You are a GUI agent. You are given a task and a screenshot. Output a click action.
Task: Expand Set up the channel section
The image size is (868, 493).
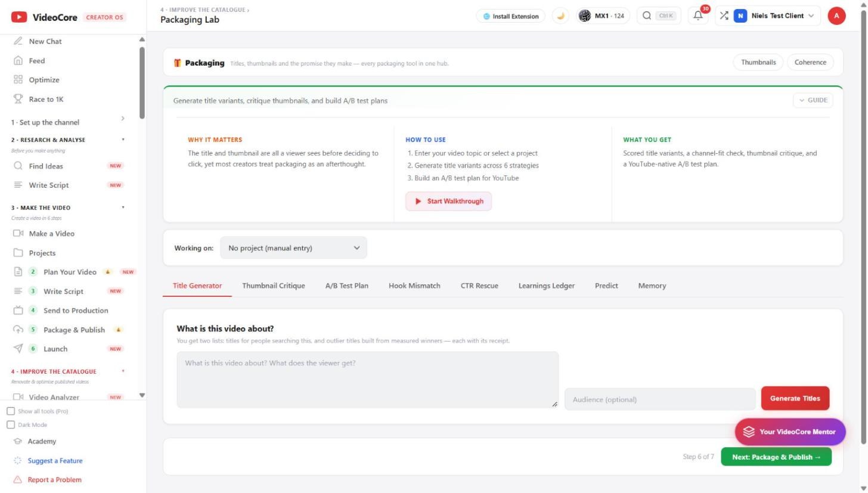68,122
